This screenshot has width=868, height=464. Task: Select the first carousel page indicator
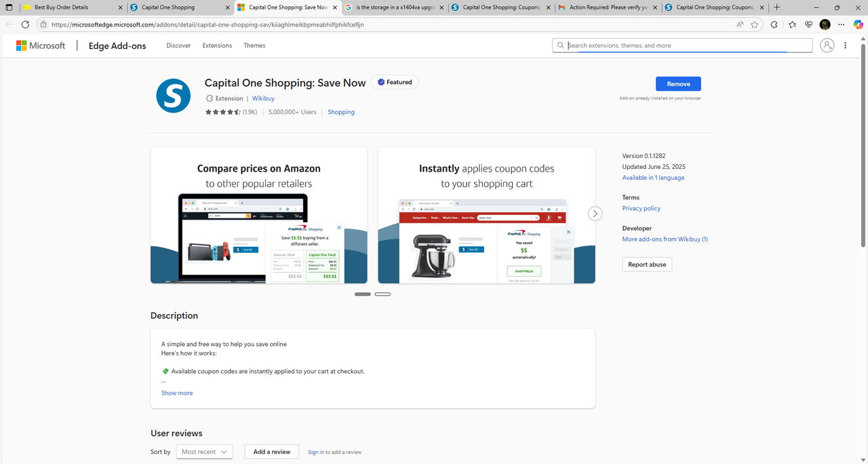(363, 294)
